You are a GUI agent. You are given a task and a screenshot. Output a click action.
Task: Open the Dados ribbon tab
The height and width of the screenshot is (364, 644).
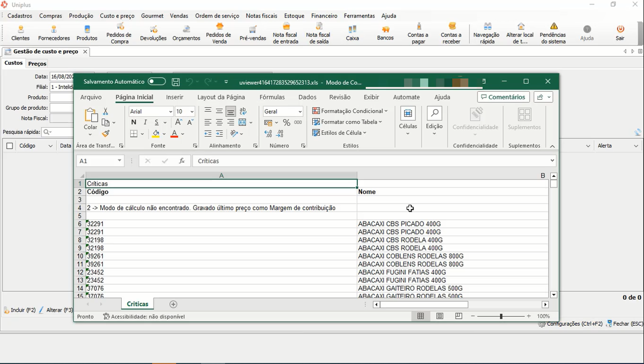point(308,97)
